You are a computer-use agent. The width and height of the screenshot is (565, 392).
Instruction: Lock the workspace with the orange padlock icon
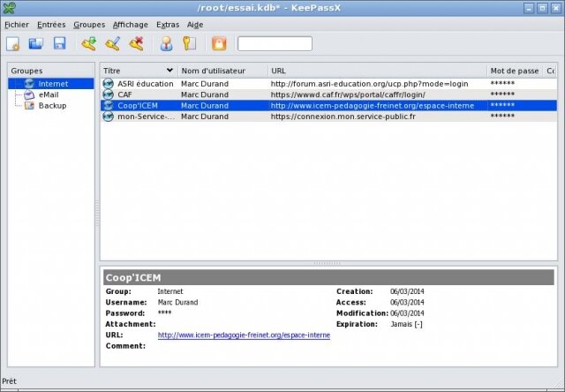[x=219, y=43]
